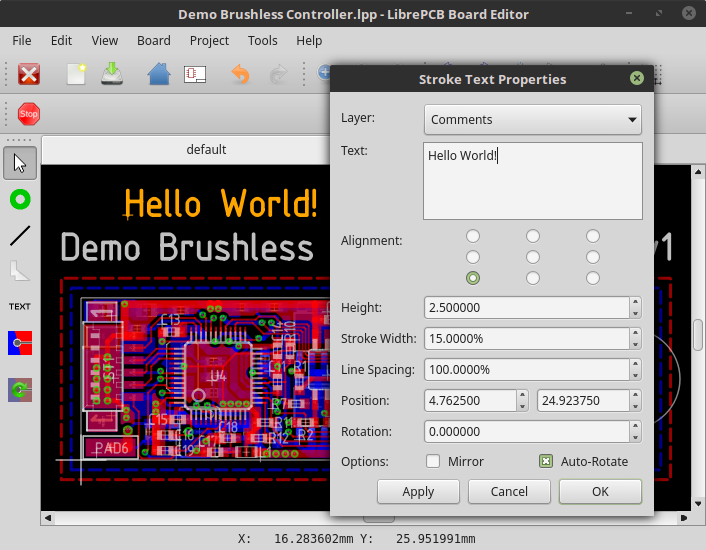
Task: Click the Cancel button
Action: click(x=509, y=491)
